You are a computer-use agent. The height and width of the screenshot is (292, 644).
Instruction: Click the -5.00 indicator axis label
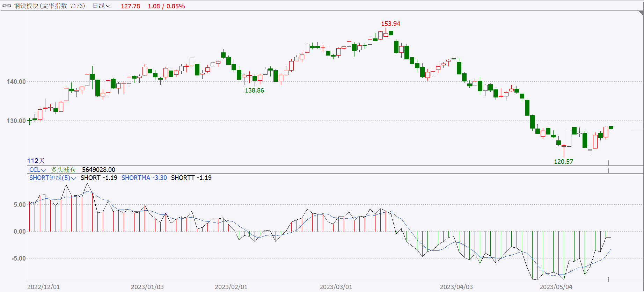coord(19,258)
